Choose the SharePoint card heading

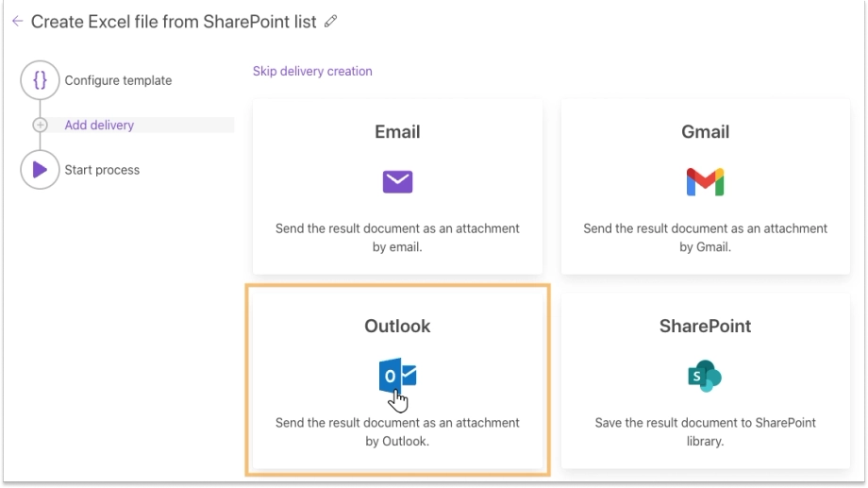[x=706, y=327]
